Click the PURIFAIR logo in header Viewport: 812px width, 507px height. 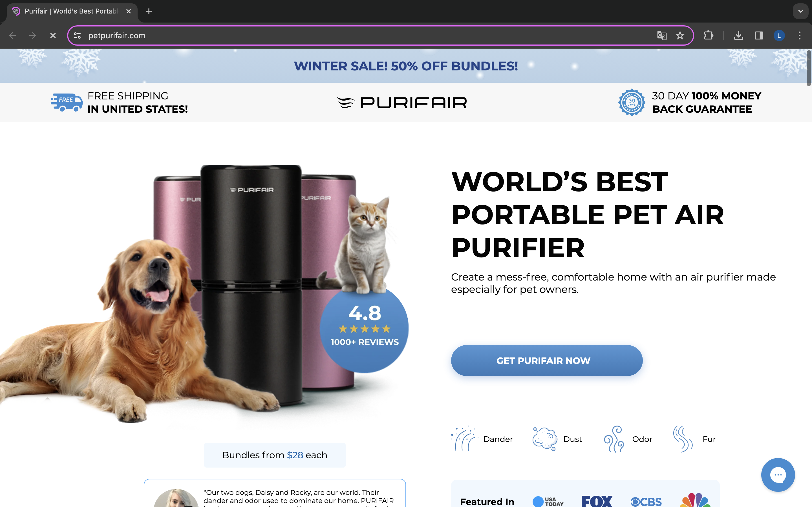point(402,103)
